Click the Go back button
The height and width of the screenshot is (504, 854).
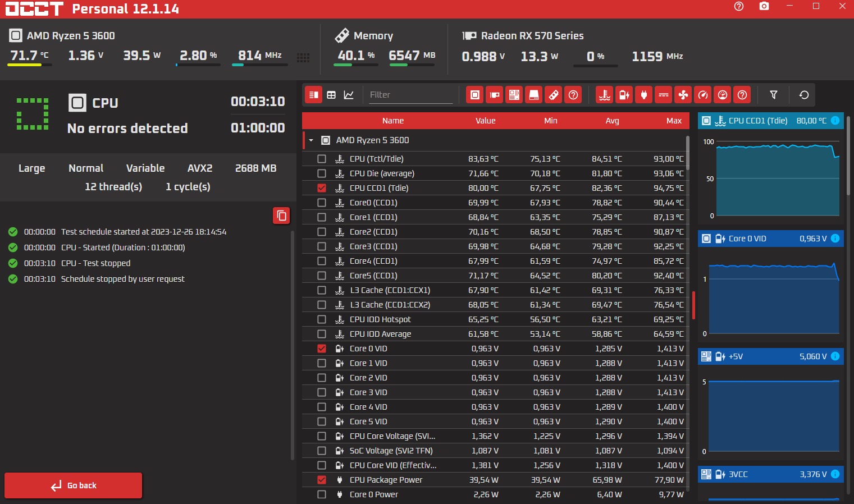tap(73, 485)
